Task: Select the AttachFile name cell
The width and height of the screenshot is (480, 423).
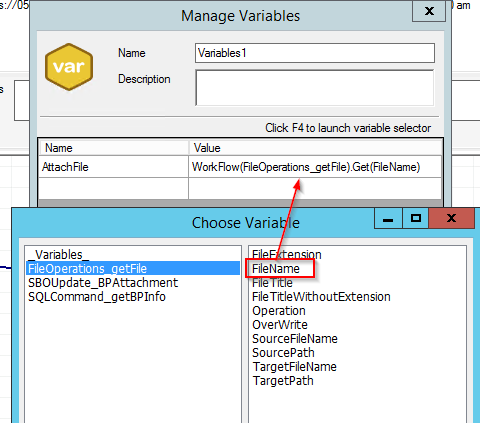Action: tap(113, 167)
